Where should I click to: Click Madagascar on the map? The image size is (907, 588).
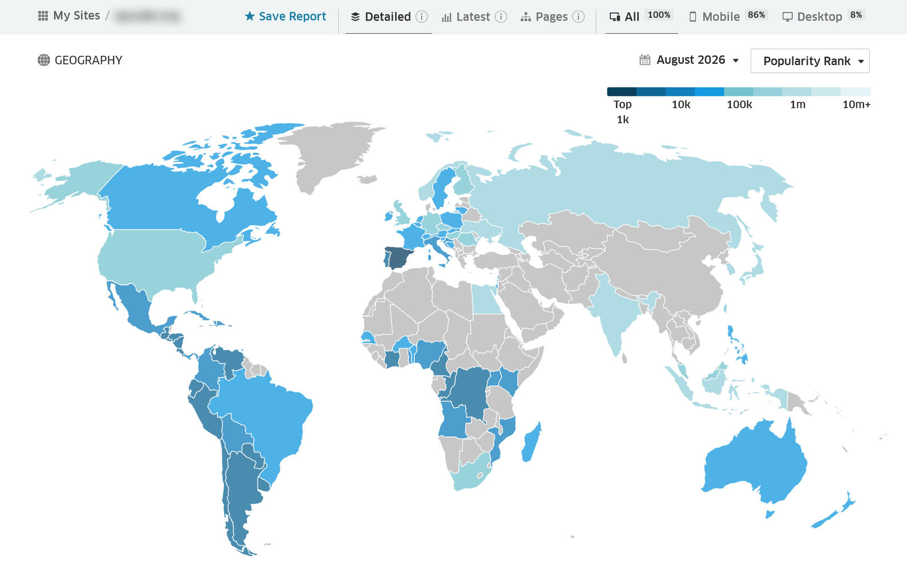(x=531, y=442)
